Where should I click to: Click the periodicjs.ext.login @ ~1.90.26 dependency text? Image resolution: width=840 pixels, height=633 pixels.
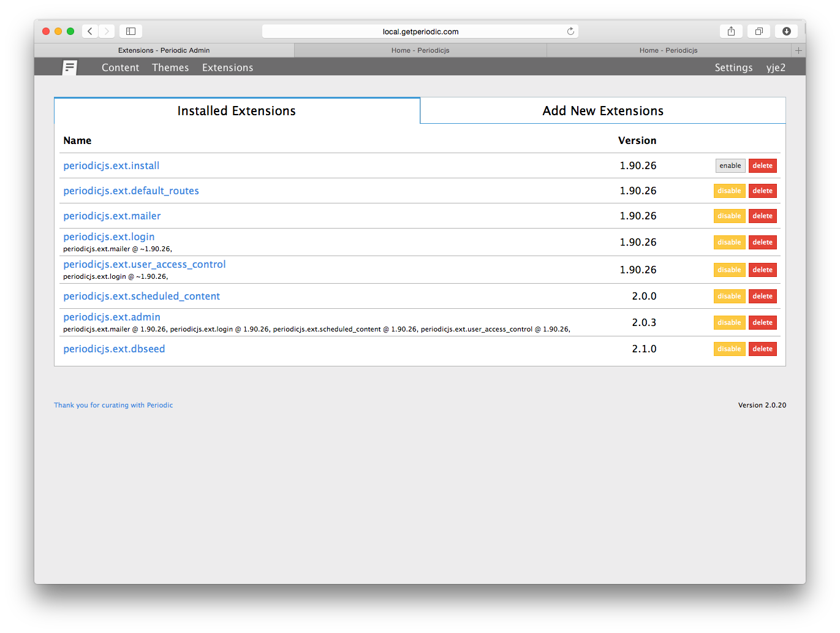pyautogui.click(x=116, y=276)
